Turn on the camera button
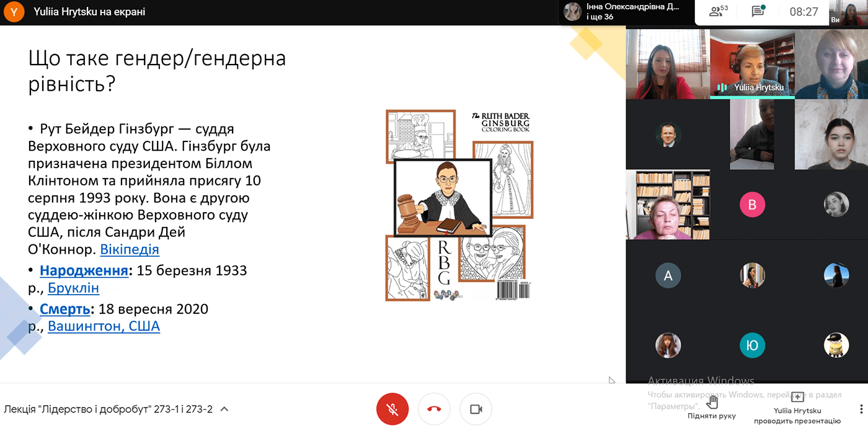 click(x=476, y=409)
